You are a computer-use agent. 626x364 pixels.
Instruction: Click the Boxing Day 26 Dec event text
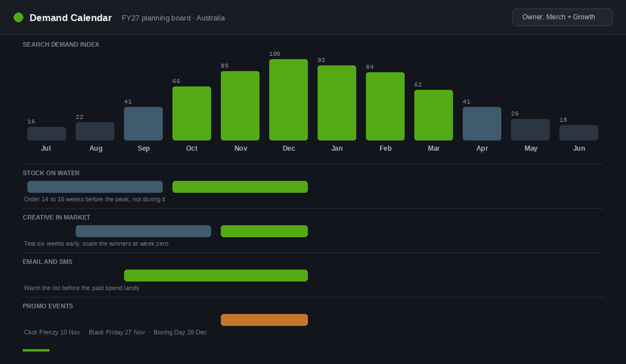coord(180,332)
